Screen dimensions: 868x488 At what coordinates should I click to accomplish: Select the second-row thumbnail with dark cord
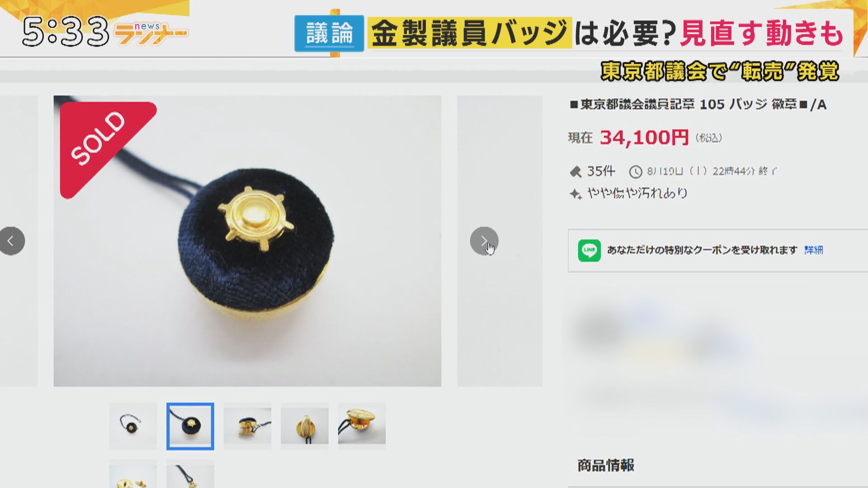coord(190,474)
